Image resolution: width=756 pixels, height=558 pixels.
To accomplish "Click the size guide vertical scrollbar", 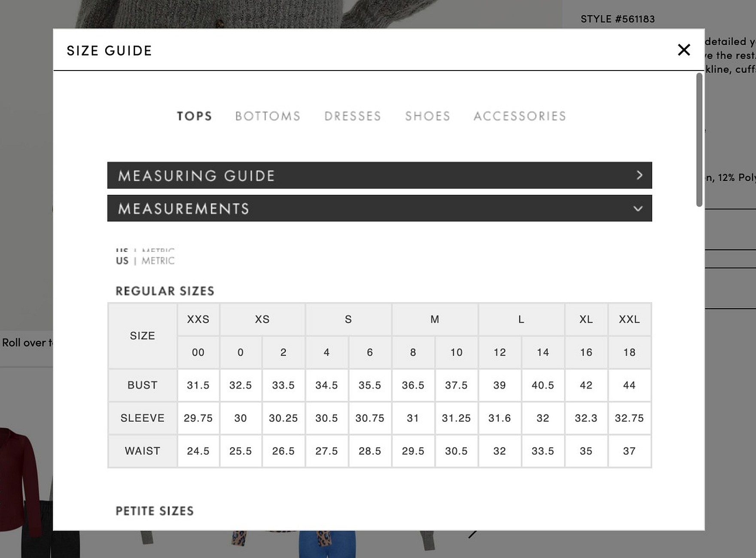I will 699,140.
